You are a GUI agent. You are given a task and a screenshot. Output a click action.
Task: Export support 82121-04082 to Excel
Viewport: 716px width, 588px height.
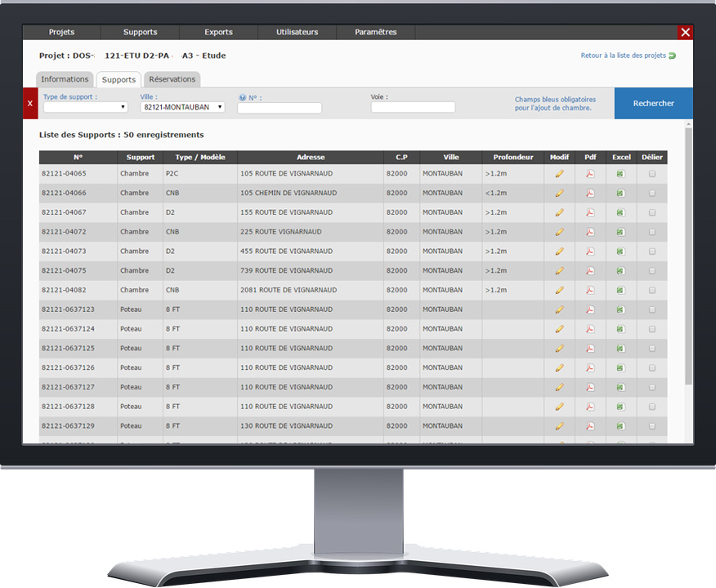coord(620,290)
